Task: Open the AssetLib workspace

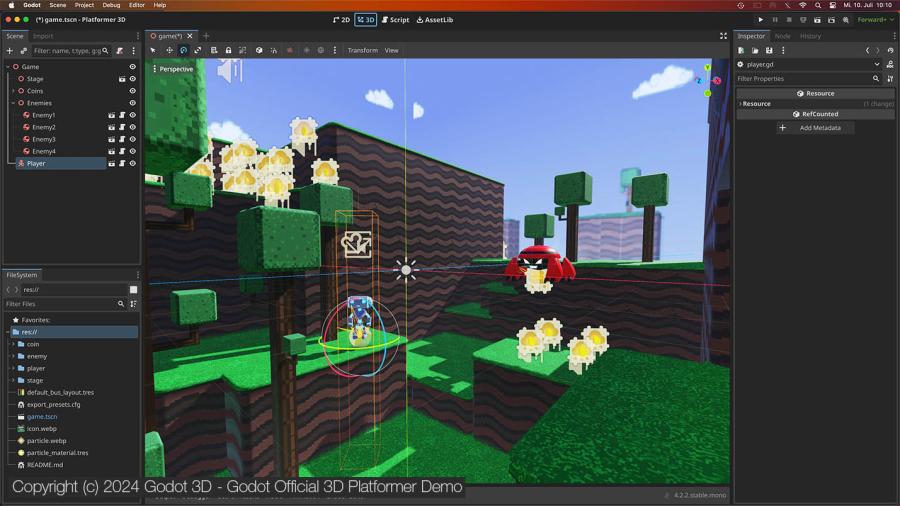Action: (x=435, y=20)
